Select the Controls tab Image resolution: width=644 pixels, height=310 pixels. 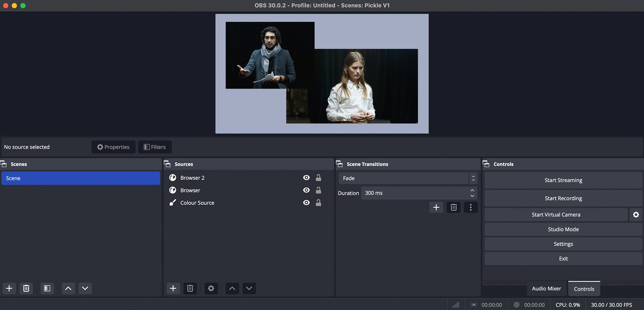[584, 289]
